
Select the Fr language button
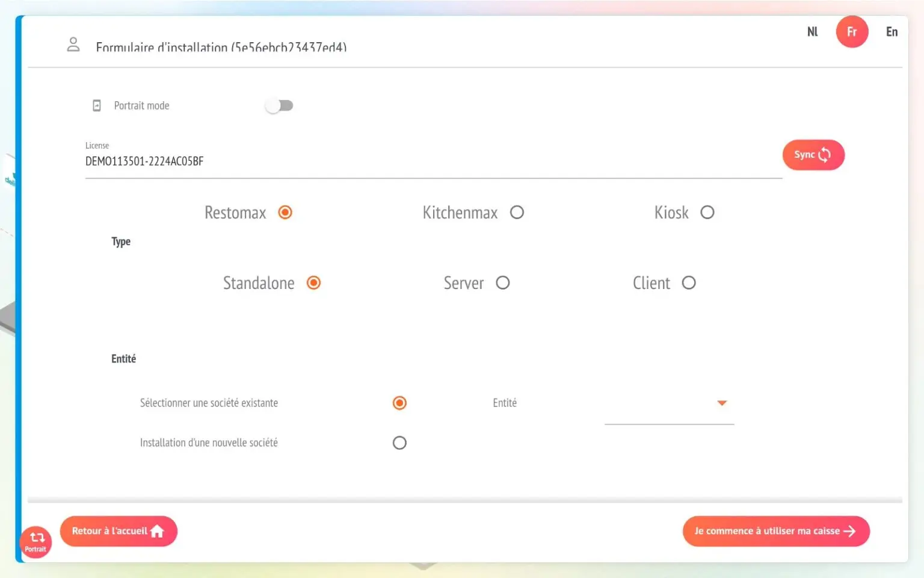852,32
